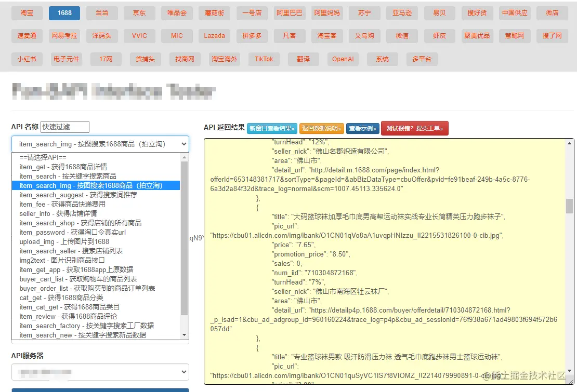Click 返回数据说明 button
577x392 pixels.
[322, 128]
